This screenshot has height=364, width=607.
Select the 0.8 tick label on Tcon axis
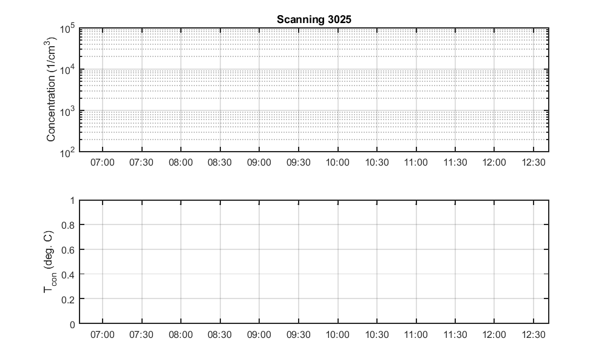(x=68, y=225)
